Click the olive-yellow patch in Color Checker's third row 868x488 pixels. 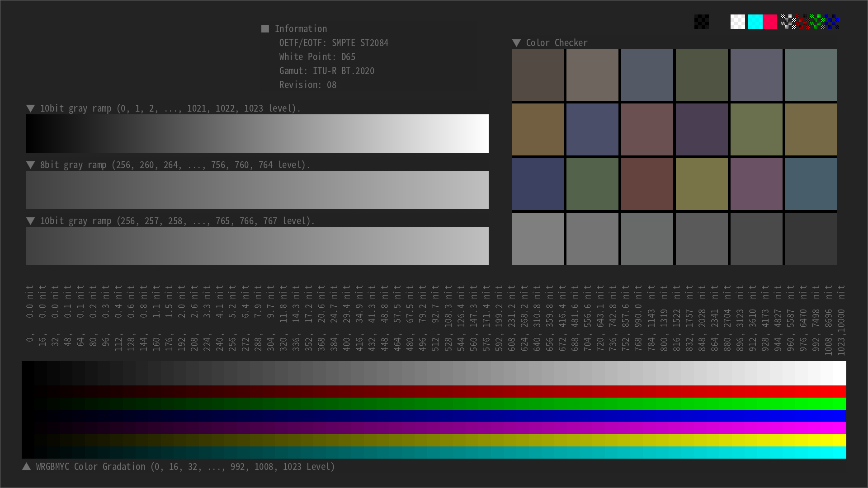[702, 184]
